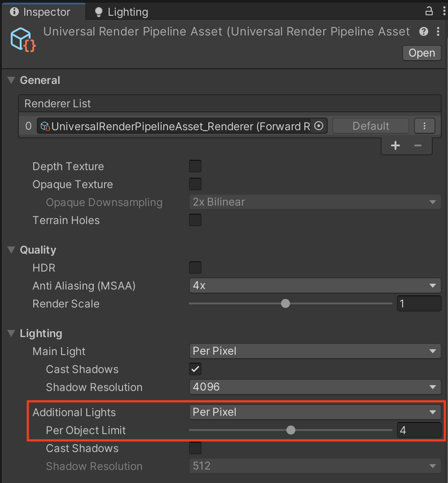Click the Default renderer button
Image resolution: width=448 pixels, height=483 pixels.
point(371,126)
